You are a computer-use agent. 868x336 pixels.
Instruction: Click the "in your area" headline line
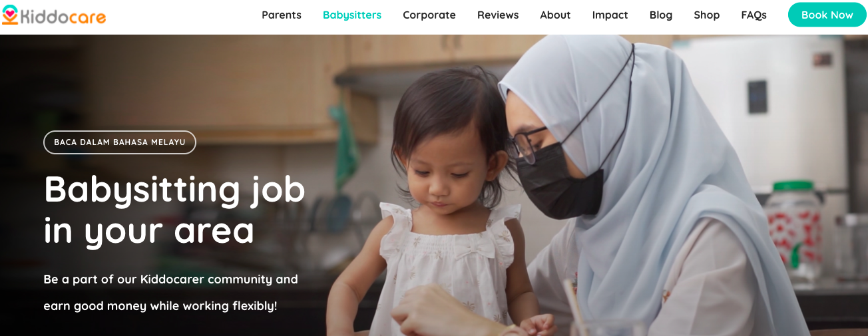tap(149, 231)
